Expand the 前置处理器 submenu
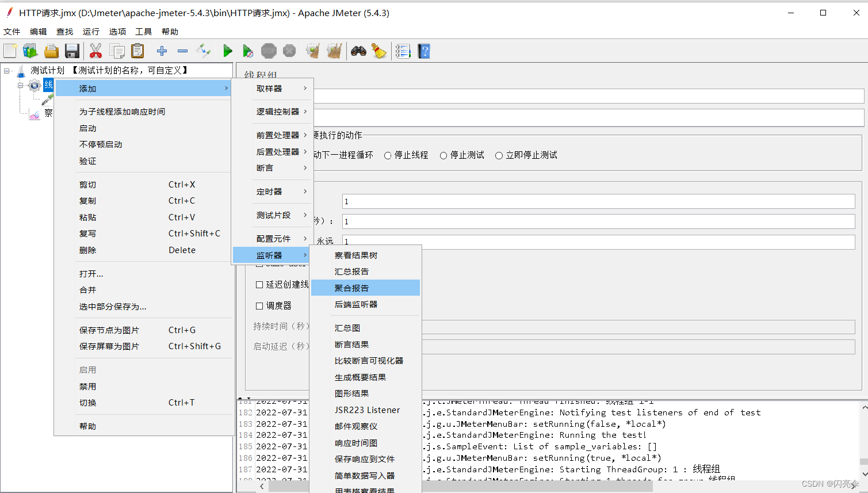Image resolution: width=868 pixels, height=493 pixels. tap(273, 135)
